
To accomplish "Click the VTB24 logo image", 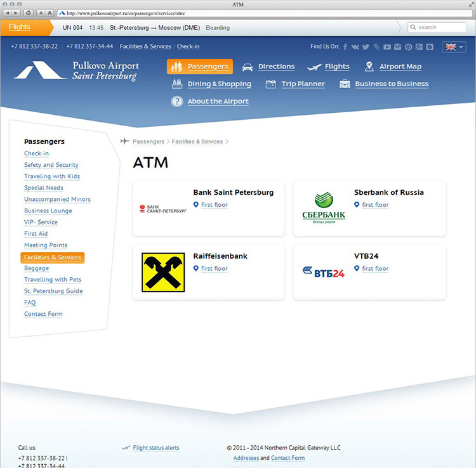I will [x=324, y=272].
